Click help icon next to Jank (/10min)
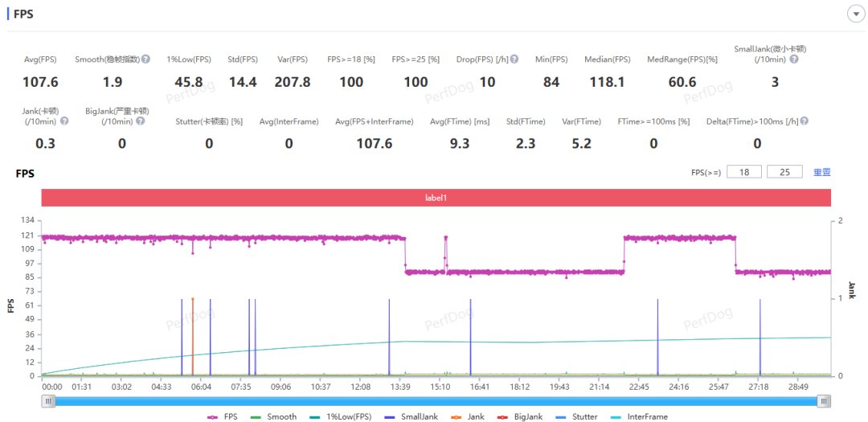The width and height of the screenshot is (868, 422). (64, 121)
